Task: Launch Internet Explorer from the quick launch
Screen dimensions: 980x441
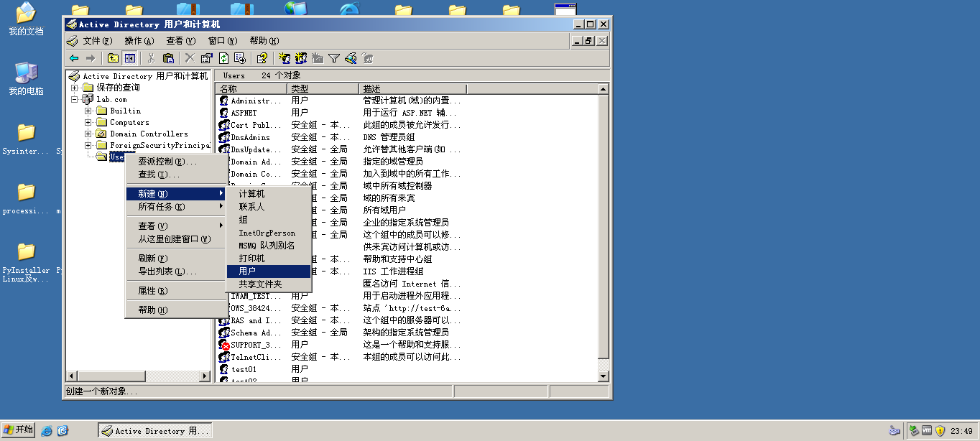Action: (47, 431)
